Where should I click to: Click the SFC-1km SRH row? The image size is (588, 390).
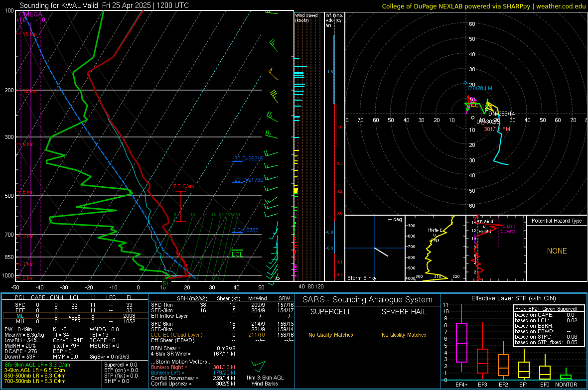click(222, 305)
